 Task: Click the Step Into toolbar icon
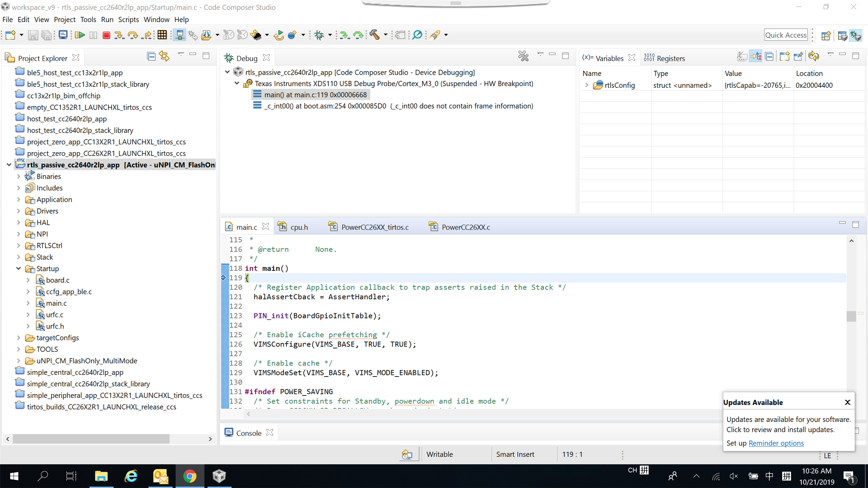coord(119,35)
